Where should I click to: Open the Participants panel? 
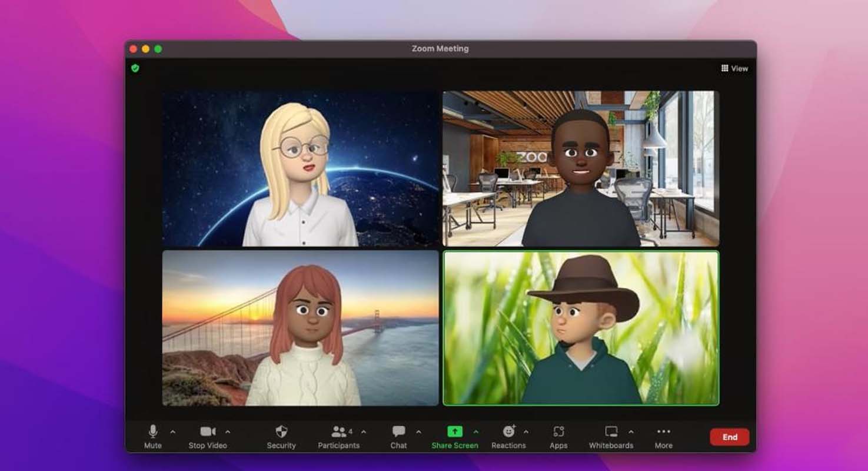coord(338,436)
